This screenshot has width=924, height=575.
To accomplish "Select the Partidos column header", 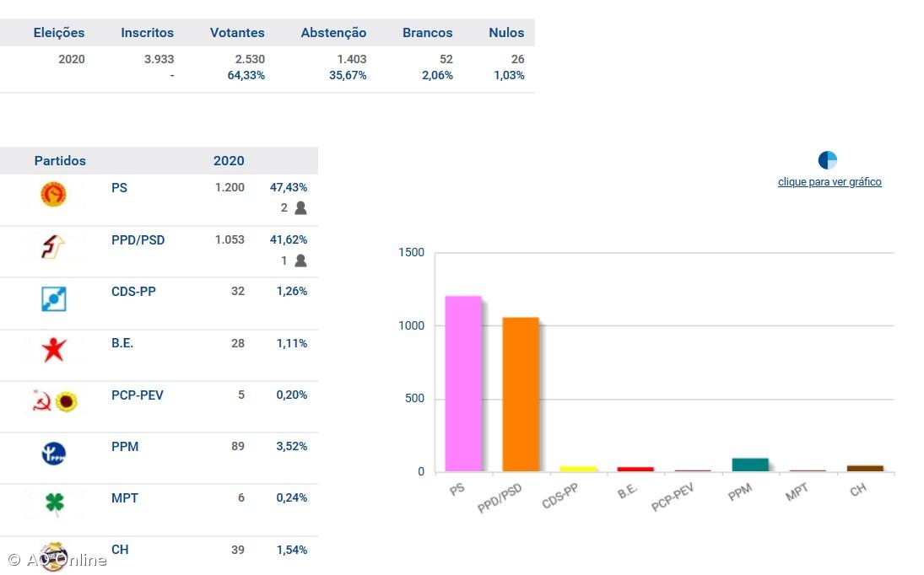I will coord(60,161).
